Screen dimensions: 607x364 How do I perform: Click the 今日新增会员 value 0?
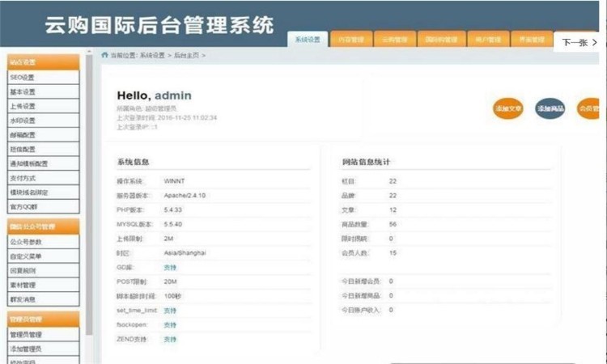click(391, 281)
